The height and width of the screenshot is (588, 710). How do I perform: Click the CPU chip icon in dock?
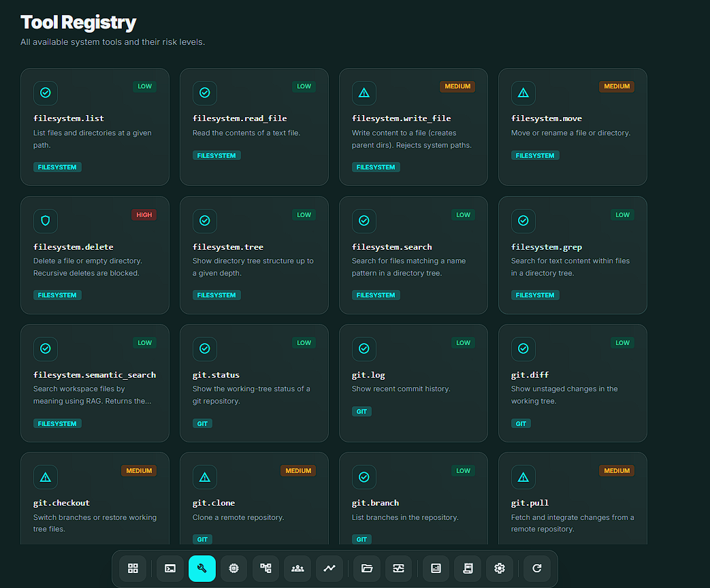(233, 568)
